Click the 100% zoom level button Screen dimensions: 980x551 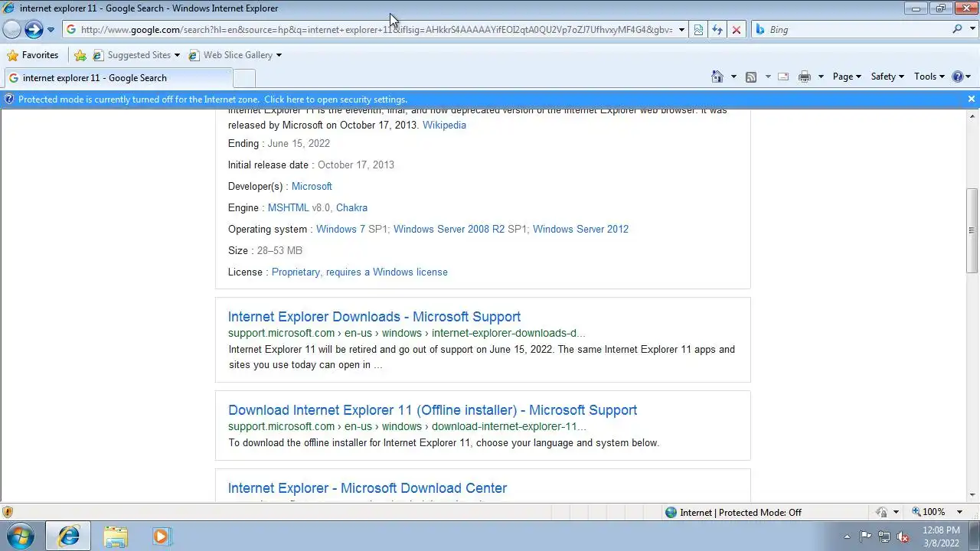point(928,512)
